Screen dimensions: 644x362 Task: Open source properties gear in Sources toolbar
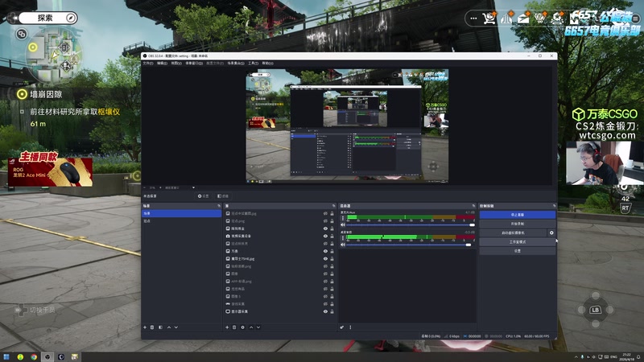tap(242, 327)
